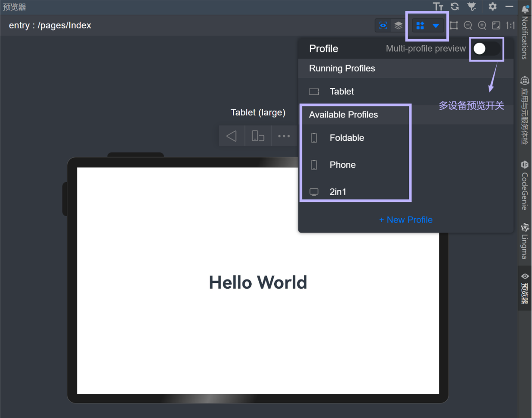Zoom out the preview
The image size is (532, 418).
click(x=468, y=25)
